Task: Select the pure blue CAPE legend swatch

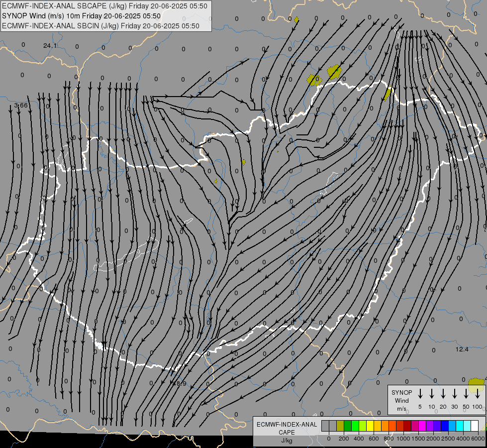Action: [x=445, y=426]
